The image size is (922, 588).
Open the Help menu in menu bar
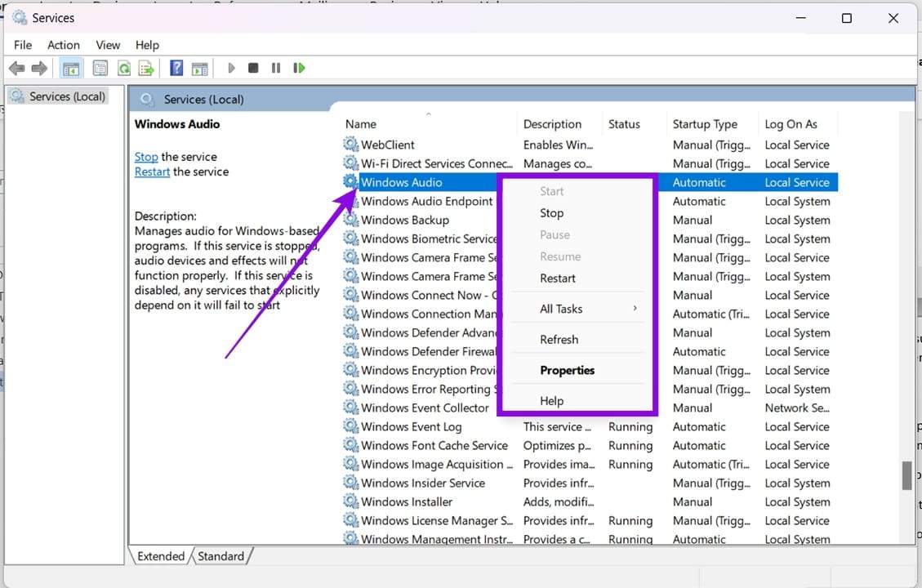coord(147,45)
